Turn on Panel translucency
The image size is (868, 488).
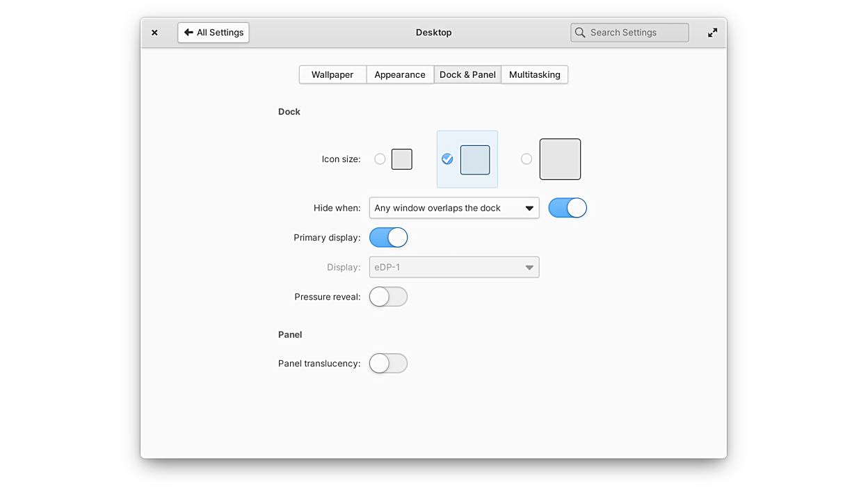[388, 364]
